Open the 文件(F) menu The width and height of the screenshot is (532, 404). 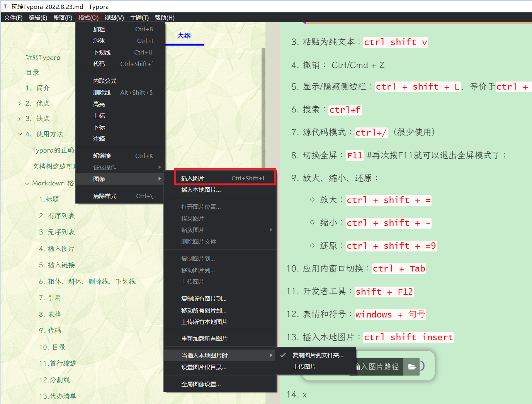tap(14, 17)
